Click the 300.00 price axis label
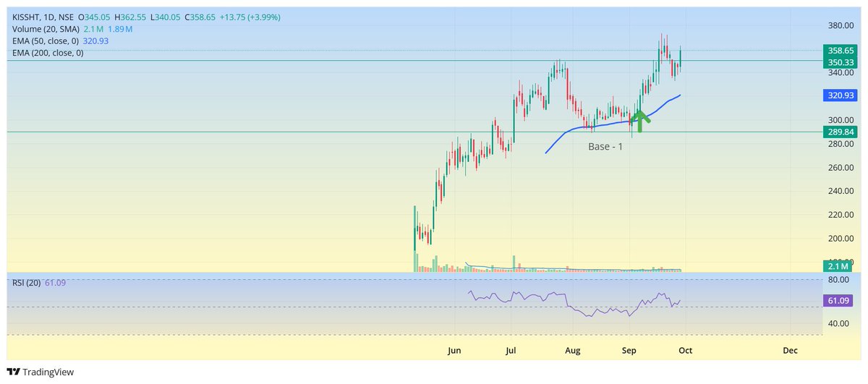Image resolution: width=868 pixels, height=384 pixels. click(x=842, y=120)
